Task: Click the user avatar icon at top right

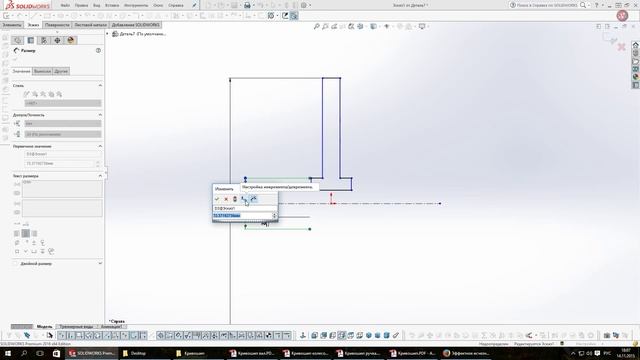Action: click(x=622, y=16)
